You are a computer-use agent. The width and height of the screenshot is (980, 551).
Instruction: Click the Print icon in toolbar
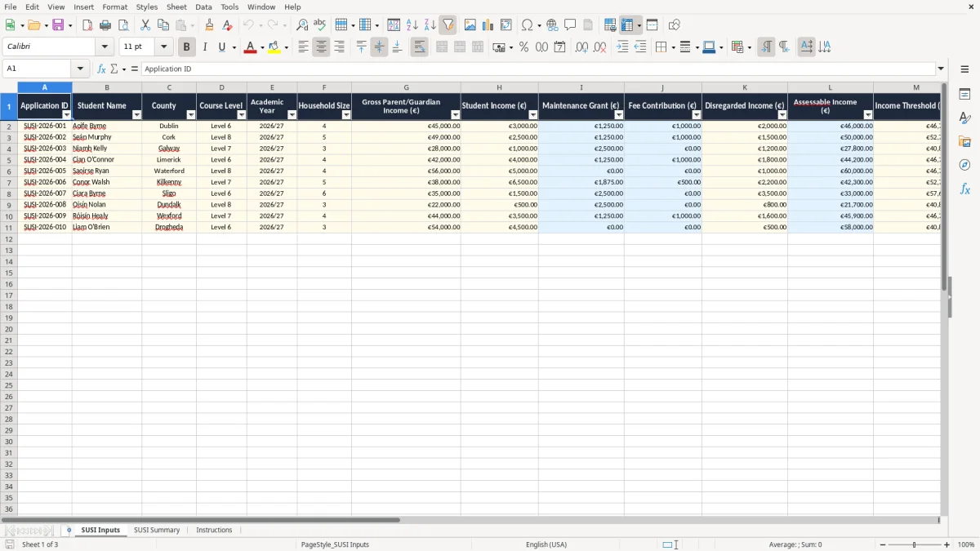tap(105, 25)
